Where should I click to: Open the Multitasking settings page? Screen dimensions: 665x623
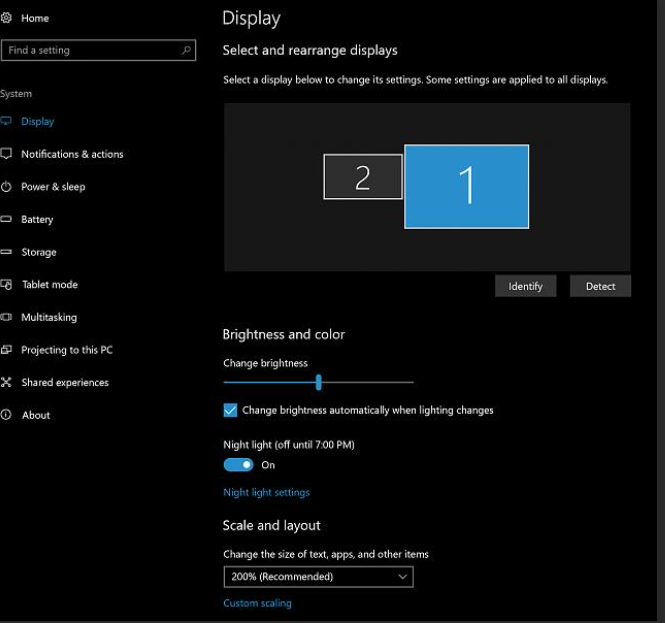coord(49,317)
